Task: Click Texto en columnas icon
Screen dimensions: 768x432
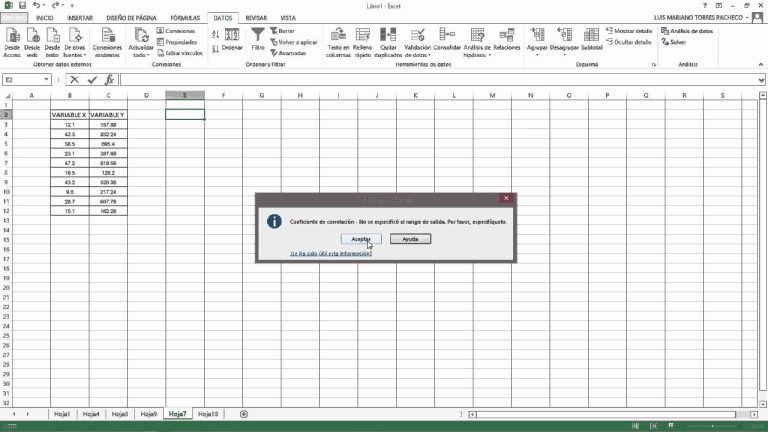Action: 338,42
